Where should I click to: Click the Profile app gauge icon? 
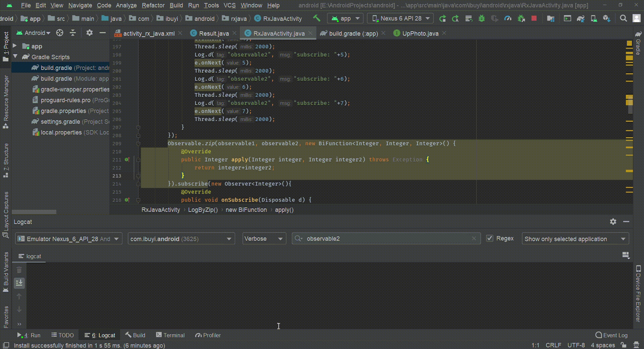click(x=508, y=18)
